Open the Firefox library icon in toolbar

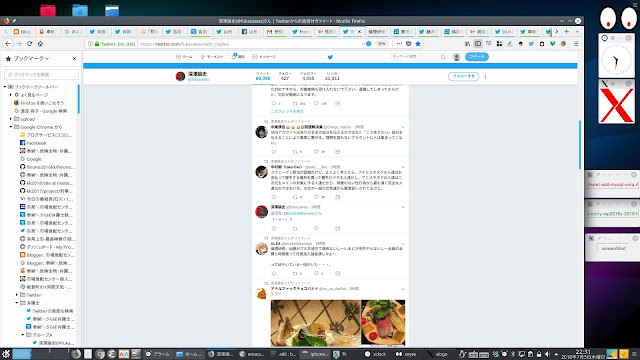[467, 44]
